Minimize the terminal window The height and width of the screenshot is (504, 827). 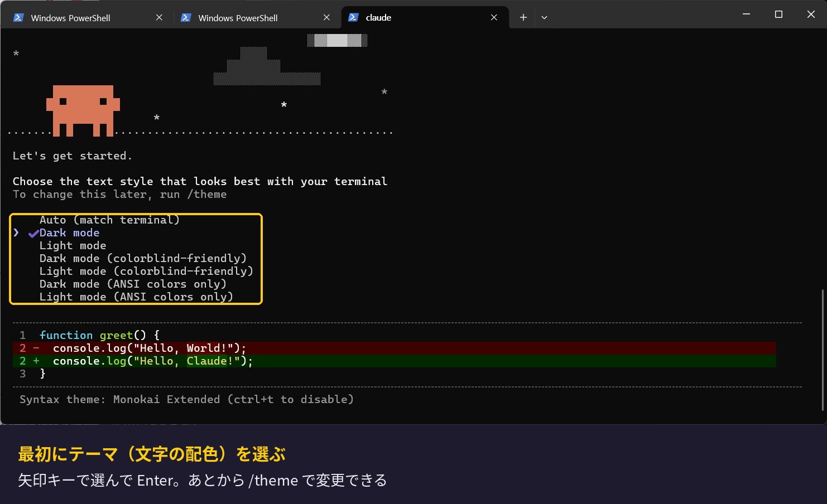click(x=746, y=14)
